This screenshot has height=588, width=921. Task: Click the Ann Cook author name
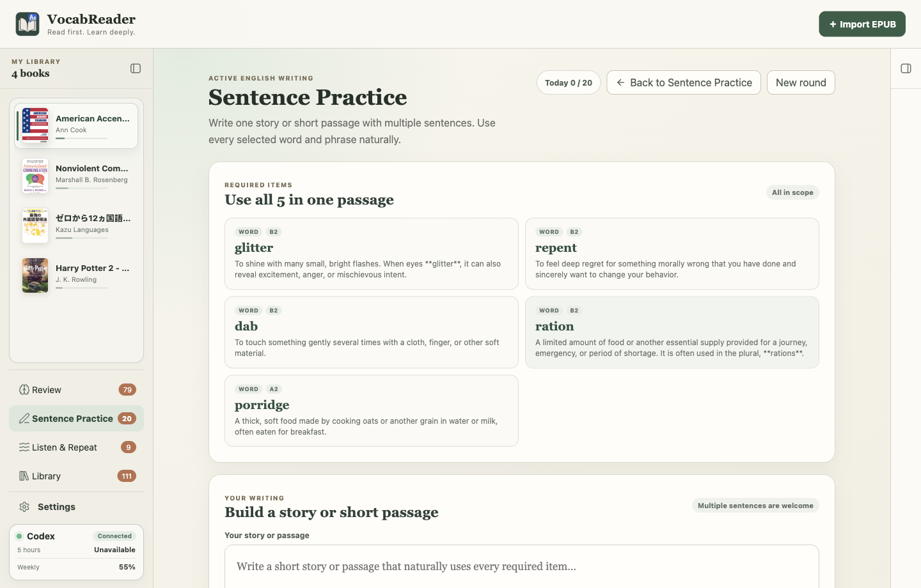(71, 130)
